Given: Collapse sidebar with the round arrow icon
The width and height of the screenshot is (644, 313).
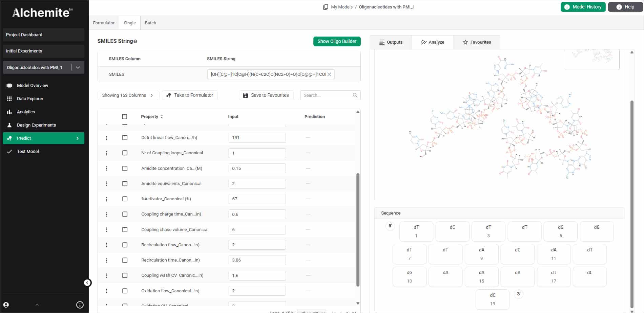Looking at the screenshot, I should pos(87,283).
